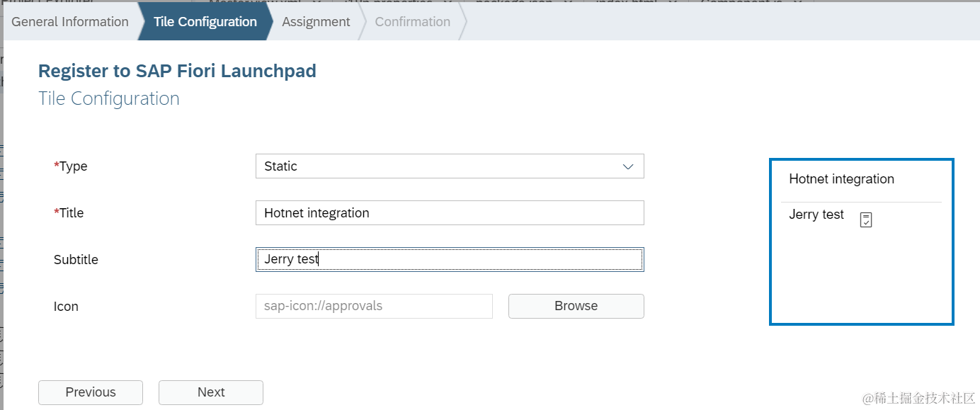Image resolution: width=980 pixels, height=410 pixels.
Task: Go to General Information step
Action: click(x=70, y=22)
